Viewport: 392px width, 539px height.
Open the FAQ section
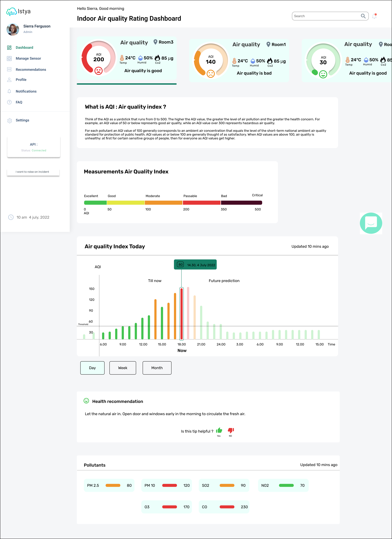[x=19, y=102]
